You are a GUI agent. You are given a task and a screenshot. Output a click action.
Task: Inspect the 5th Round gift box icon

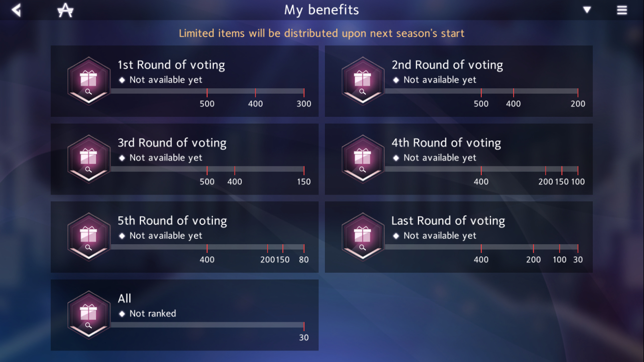[x=89, y=237]
